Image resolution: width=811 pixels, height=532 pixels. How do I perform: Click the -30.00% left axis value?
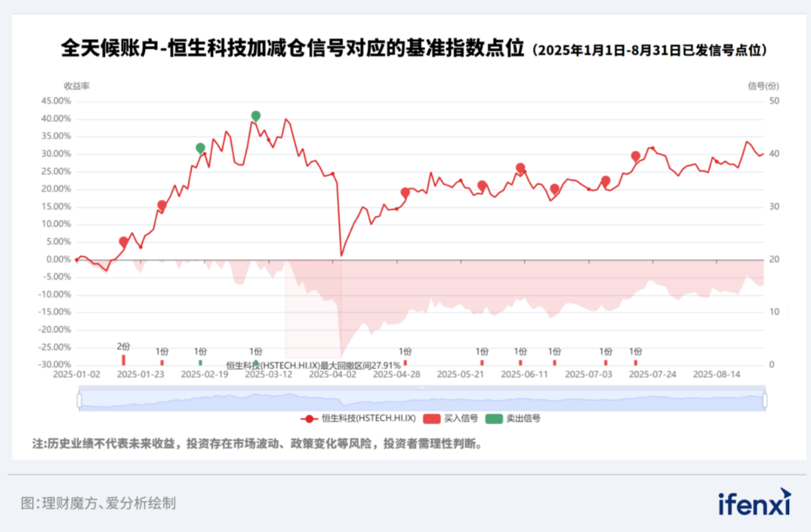54,364
